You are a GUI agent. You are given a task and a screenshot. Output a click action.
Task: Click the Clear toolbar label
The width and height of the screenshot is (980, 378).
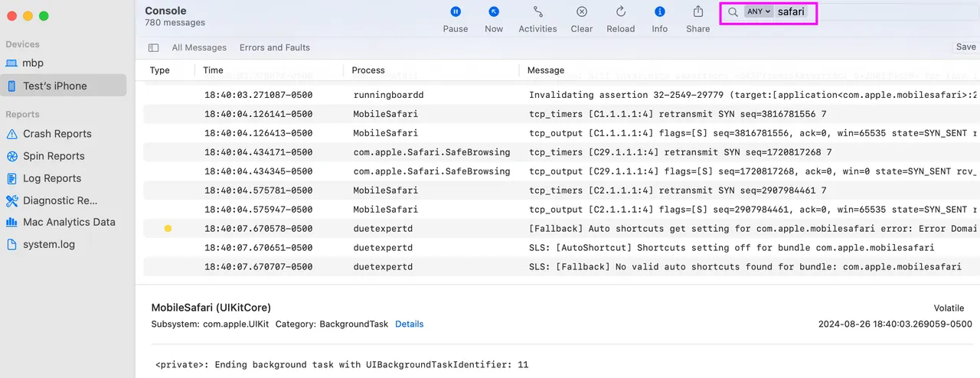(582, 29)
